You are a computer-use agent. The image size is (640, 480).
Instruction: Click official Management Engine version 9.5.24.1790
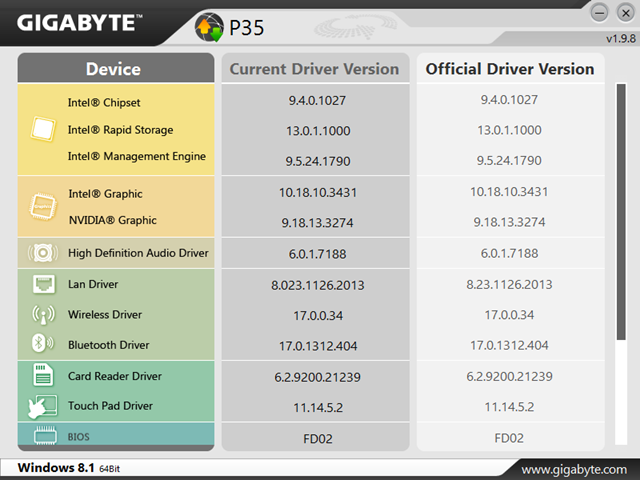tap(509, 160)
